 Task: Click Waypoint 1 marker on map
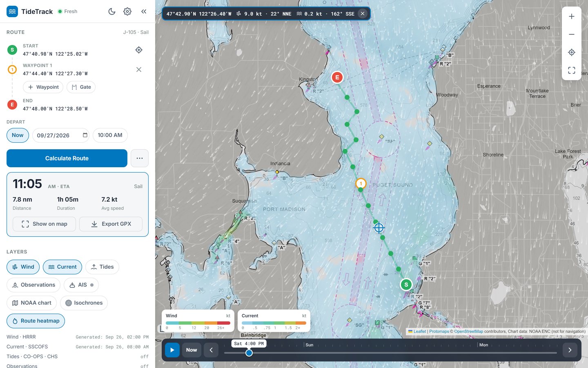pyautogui.click(x=361, y=184)
